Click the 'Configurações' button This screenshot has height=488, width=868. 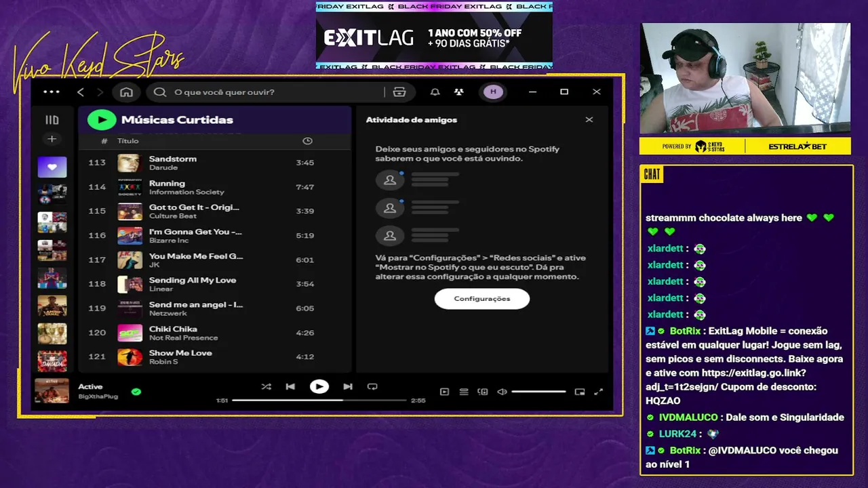tap(481, 298)
